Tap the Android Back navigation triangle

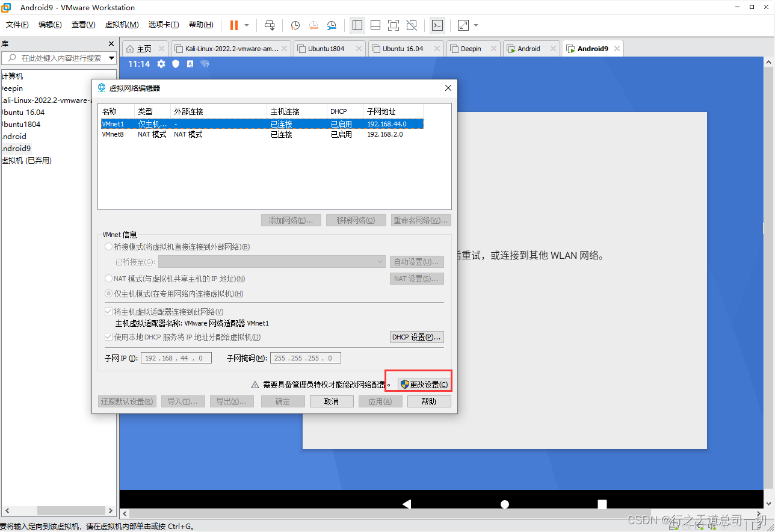click(x=407, y=504)
